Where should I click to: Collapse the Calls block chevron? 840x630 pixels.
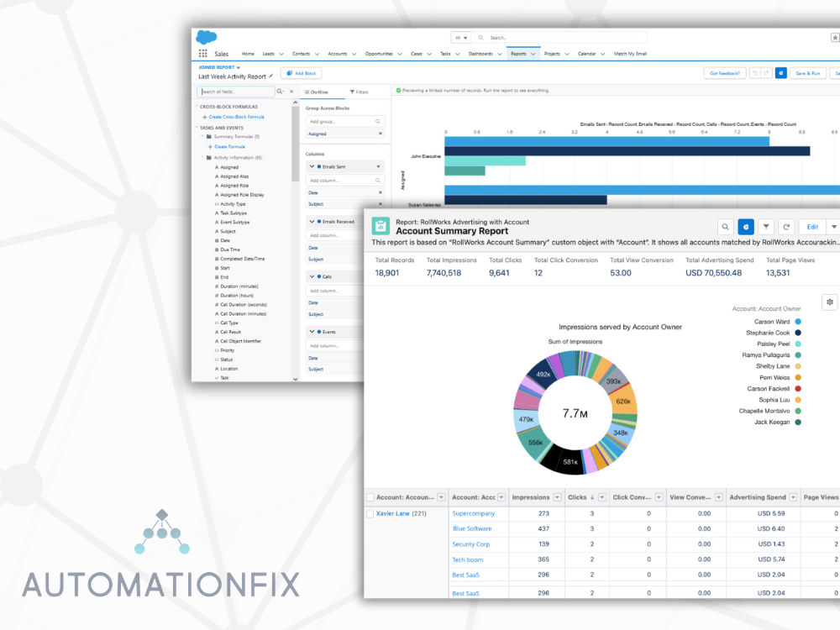[312, 276]
